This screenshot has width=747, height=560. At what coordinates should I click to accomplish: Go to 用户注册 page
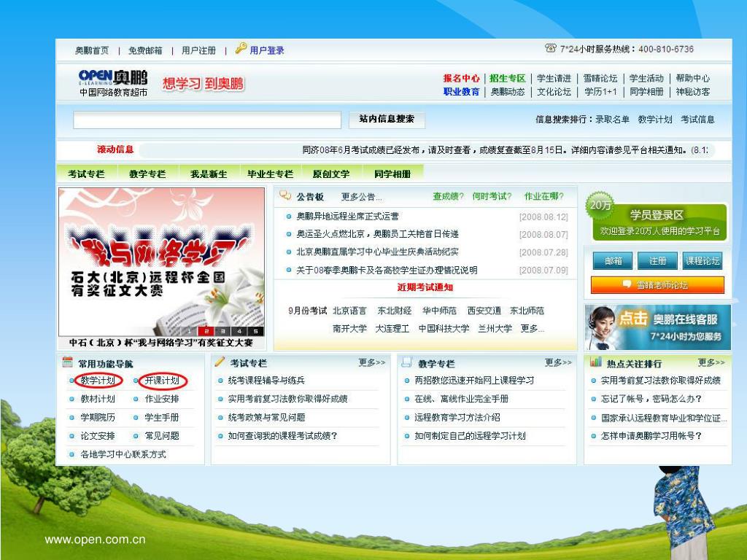click(198, 50)
